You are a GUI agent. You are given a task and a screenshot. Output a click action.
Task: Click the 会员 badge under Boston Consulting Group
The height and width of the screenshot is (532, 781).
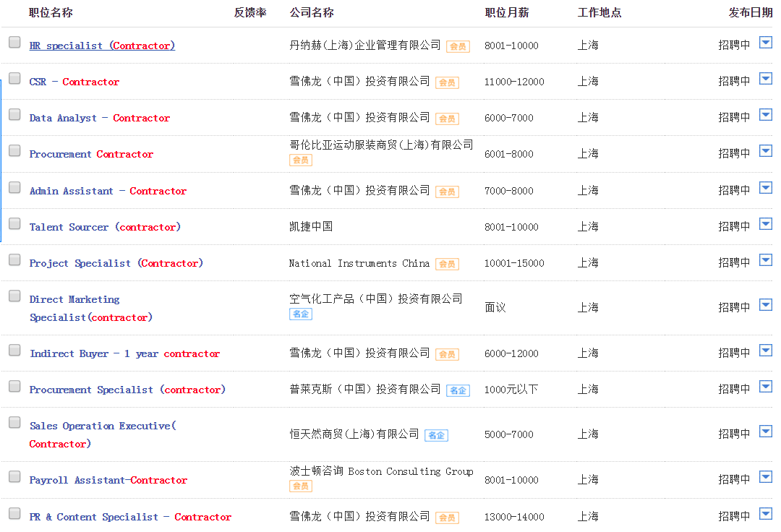pos(301,486)
